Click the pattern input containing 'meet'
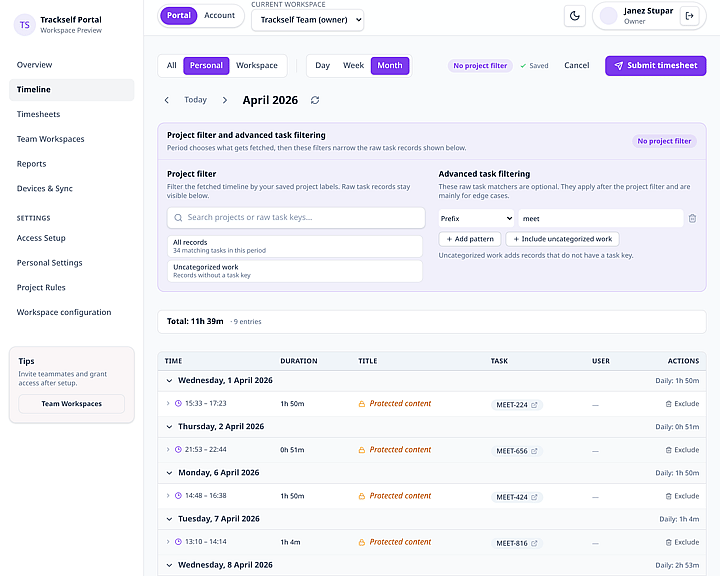 601,219
